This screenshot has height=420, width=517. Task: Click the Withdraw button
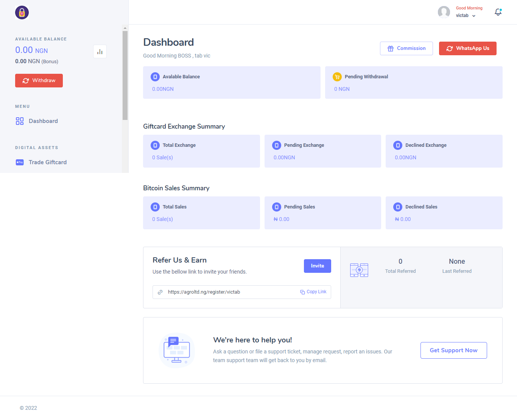pyautogui.click(x=39, y=81)
